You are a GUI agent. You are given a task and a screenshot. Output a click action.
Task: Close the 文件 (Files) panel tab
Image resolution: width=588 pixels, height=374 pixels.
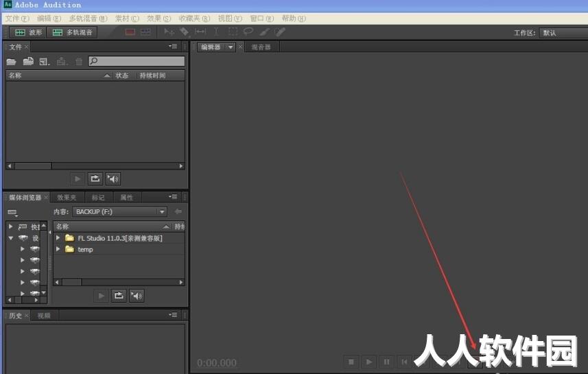pyautogui.click(x=26, y=47)
